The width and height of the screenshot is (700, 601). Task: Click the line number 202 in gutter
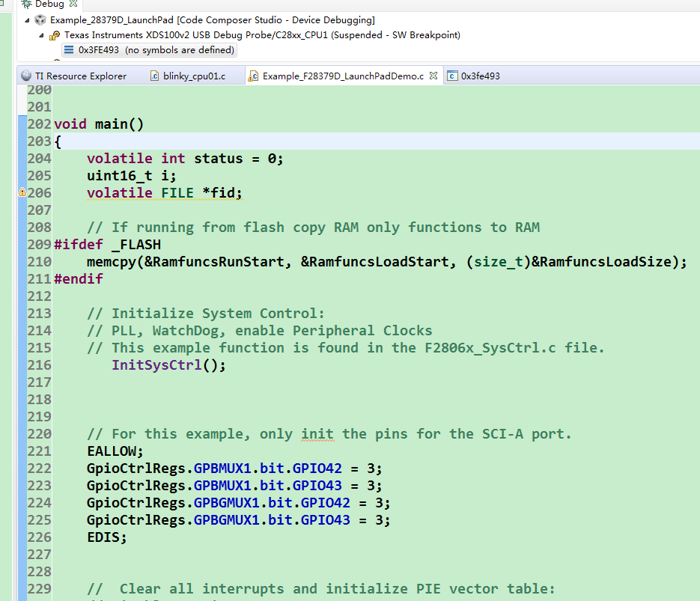pos(39,124)
